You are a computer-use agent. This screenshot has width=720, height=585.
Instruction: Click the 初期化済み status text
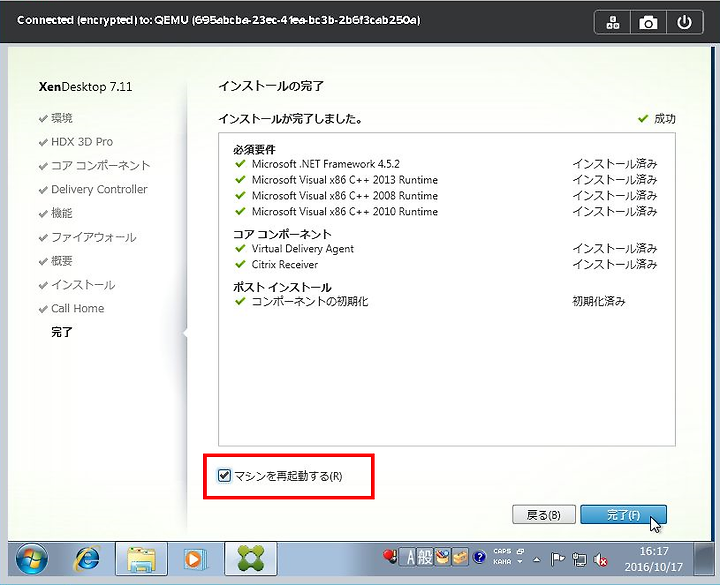[598, 302]
